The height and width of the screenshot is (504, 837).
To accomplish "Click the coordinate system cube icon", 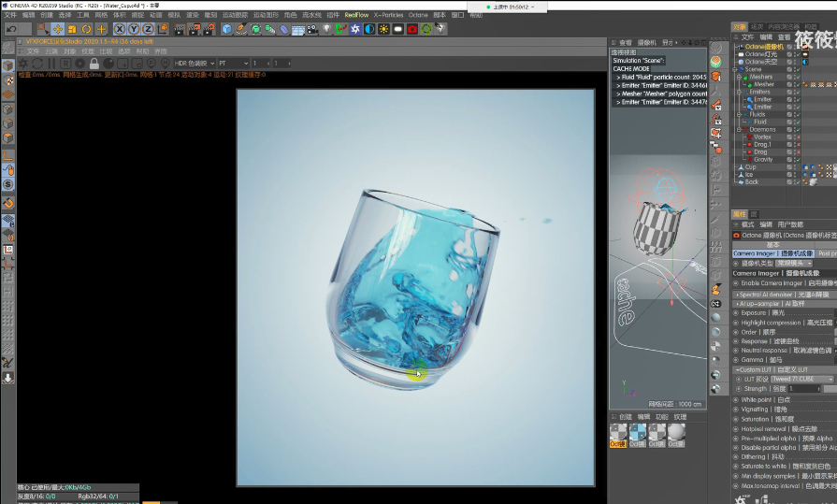I will (x=163, y=29).
